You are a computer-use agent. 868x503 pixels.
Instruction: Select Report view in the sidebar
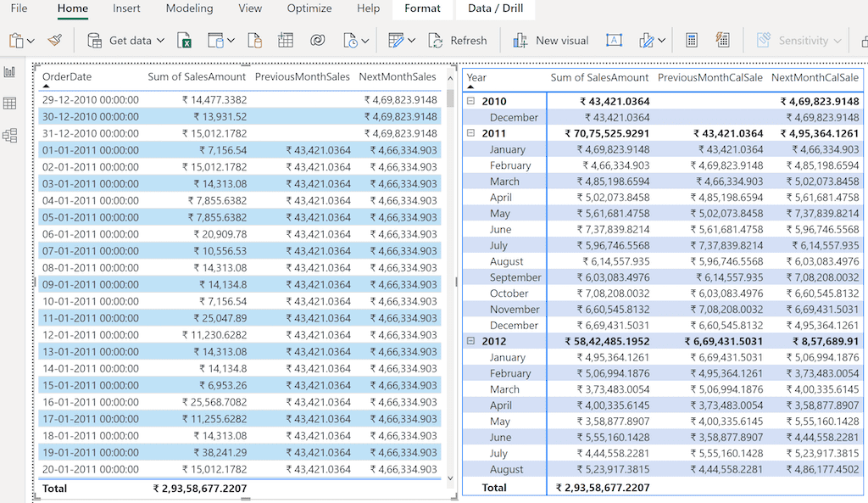[x=11, y=71]
